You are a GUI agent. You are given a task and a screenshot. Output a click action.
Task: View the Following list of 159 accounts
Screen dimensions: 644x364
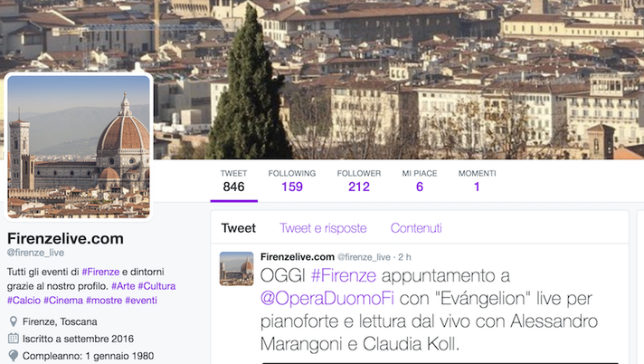tap(292, 181)
